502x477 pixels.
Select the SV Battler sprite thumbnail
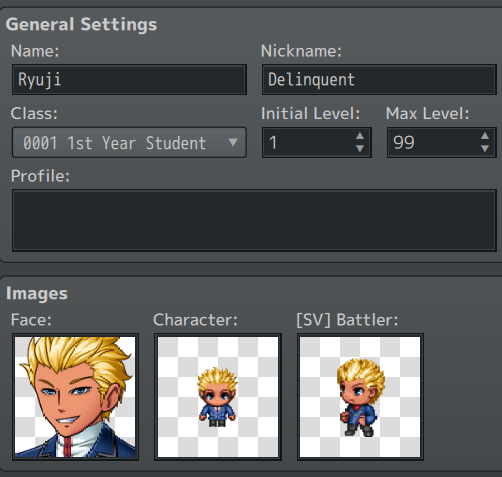[x=360, y=397]
